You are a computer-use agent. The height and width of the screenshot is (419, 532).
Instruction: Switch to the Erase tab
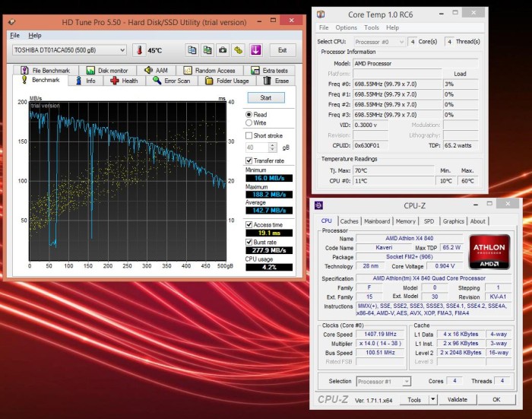(x=276, y=81)
